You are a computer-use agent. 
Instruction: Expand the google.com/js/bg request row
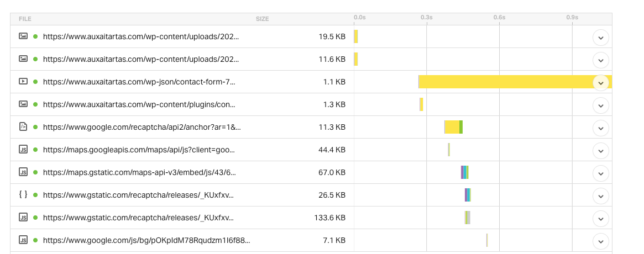point(600,241)
